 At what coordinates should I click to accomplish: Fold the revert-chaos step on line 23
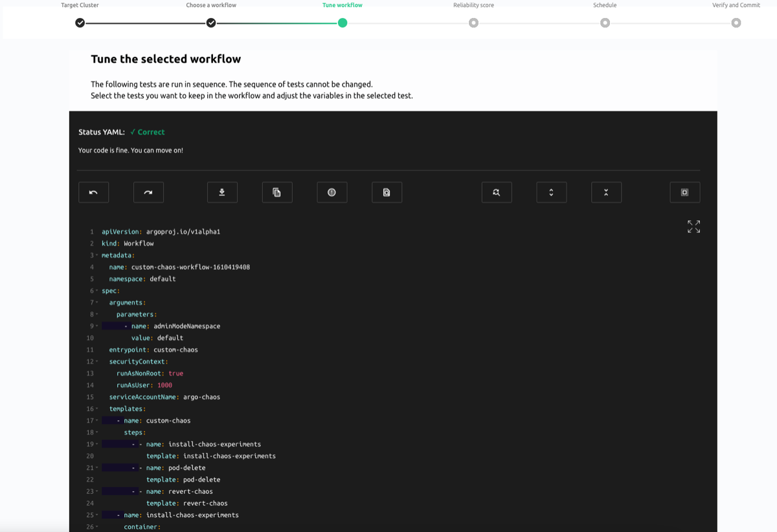click(97, 491)
